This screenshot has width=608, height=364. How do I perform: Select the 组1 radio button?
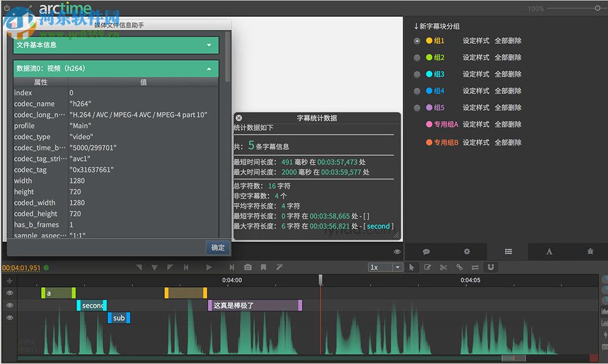[416, 41]
